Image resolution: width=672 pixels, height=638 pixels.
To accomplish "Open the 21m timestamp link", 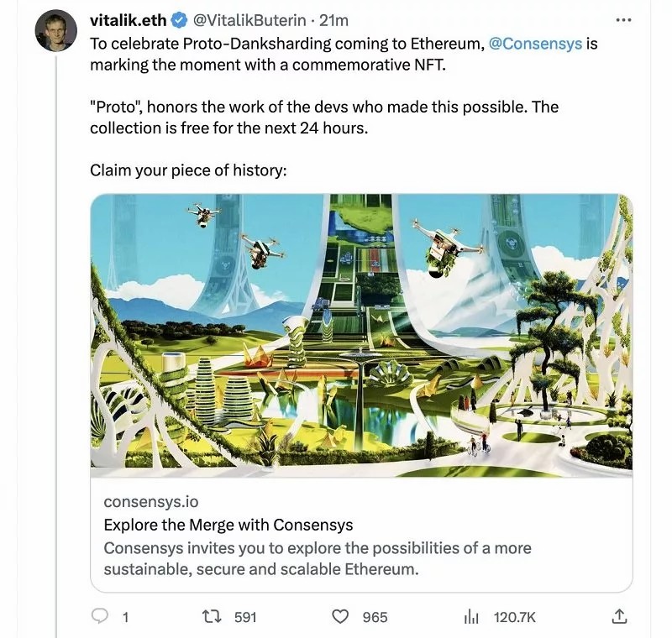I will click(333, 20).
